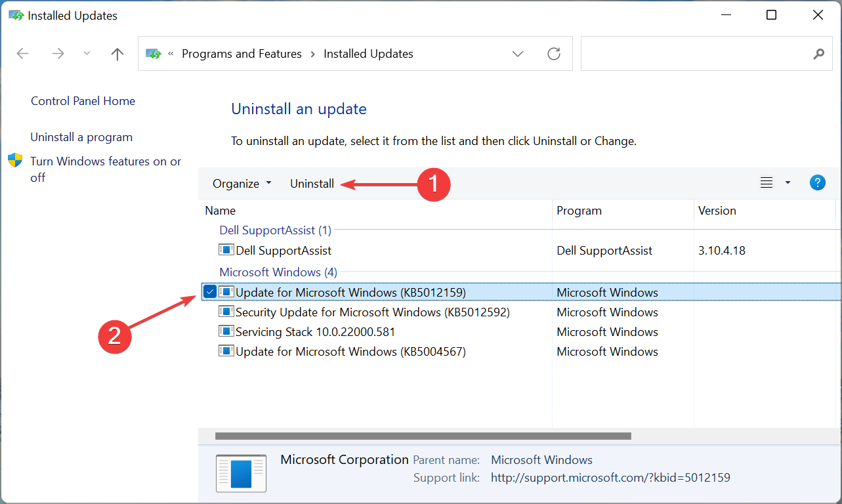Image resolution: width=842 pixels, height=504 pixels.
Task: Click the Uninstall button
Action: pyautogui.click(x=312, y=183)
